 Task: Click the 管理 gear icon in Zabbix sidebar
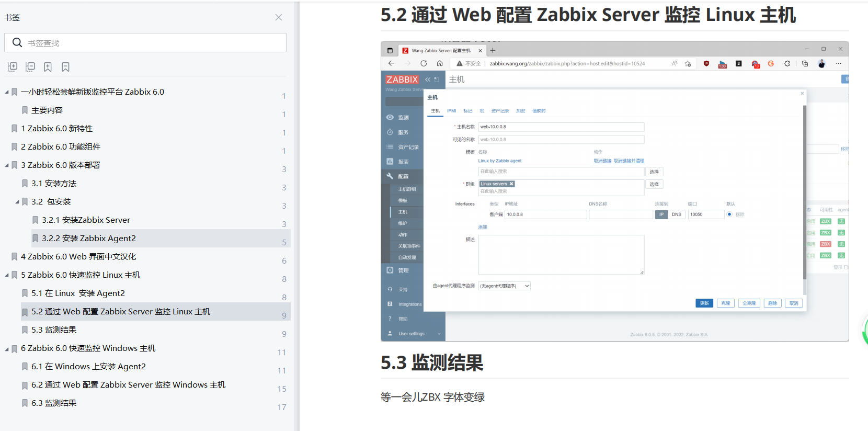coord(390,270)
